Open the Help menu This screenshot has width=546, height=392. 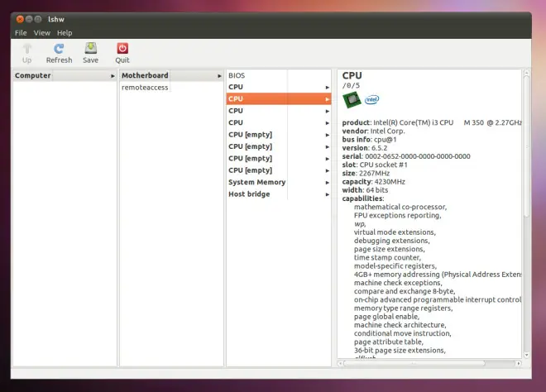tap(65, 33)
